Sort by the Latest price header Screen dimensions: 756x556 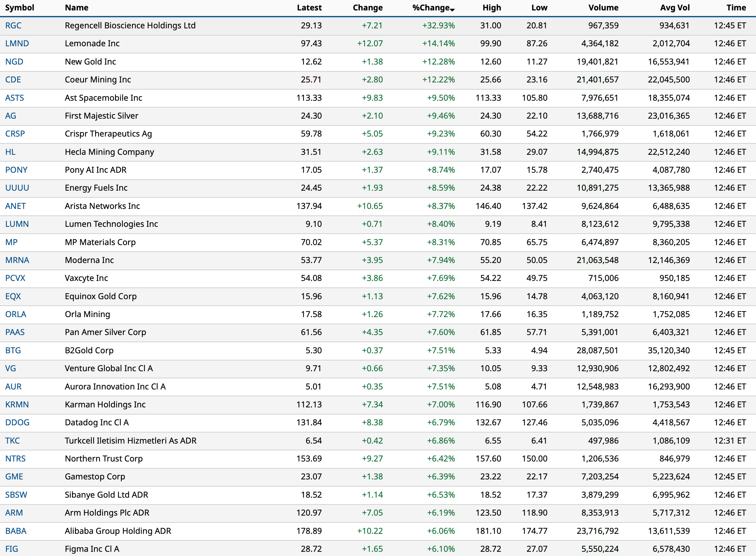[x=309, y=8]
